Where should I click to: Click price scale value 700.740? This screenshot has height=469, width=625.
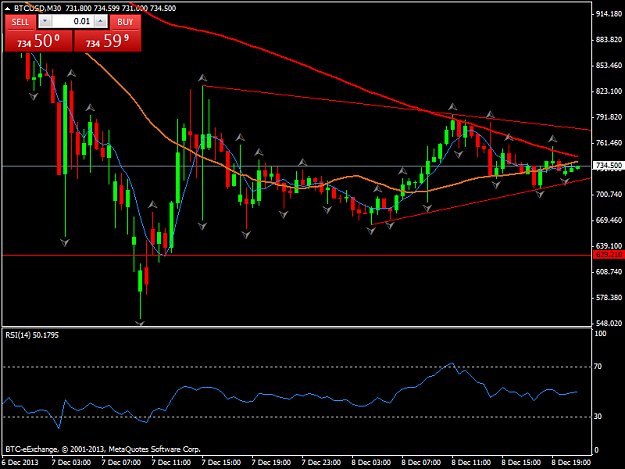(609, 194)
